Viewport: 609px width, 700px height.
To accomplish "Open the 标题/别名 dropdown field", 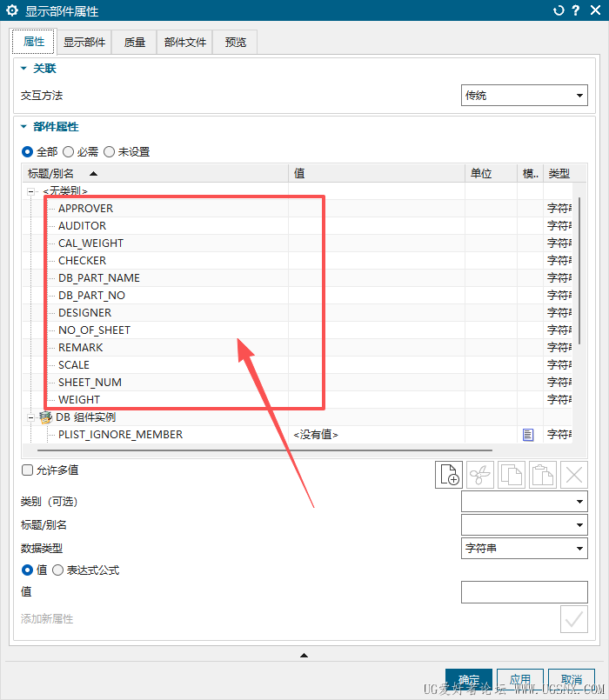I will [x=524, y=525].
